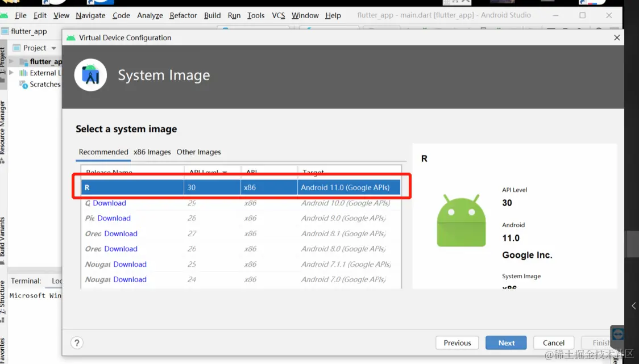
Task: Open the help question mark icon
Action: pyautogui.click(x=77, y=343)
